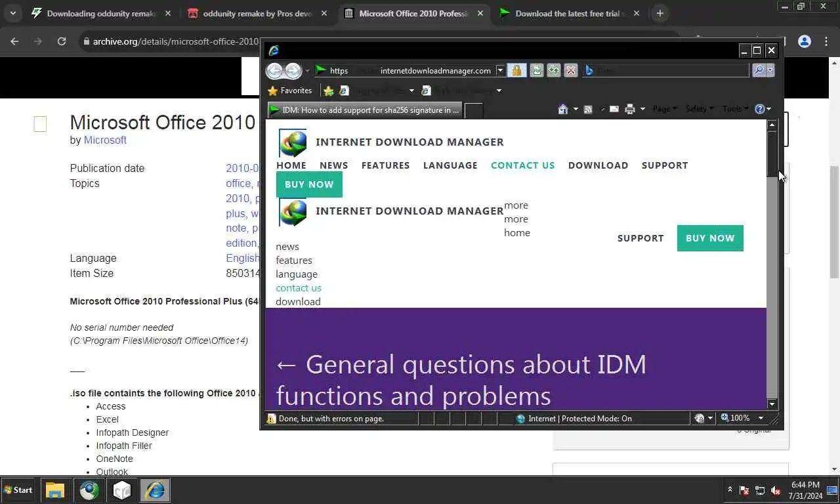Open the Page menu in IE
The width and height of the screenshot is (840, 504).
pyautogui.click(x=665, y=109)
